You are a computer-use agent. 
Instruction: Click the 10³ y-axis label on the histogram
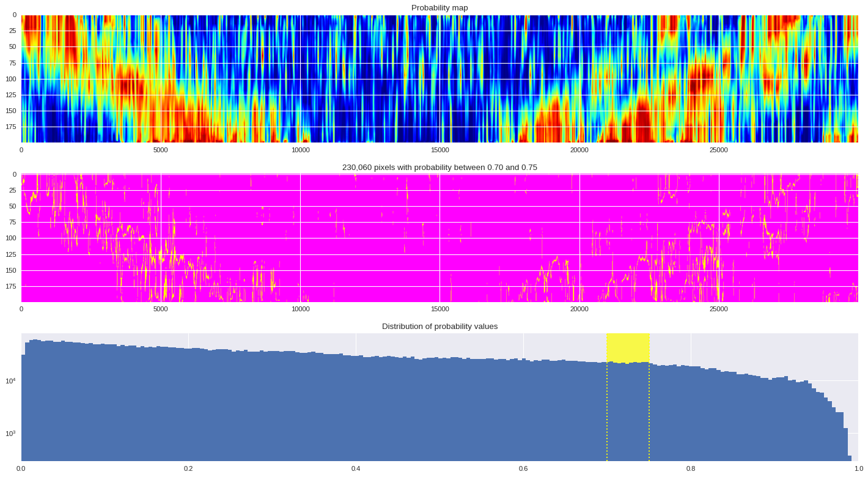(10, 434)
